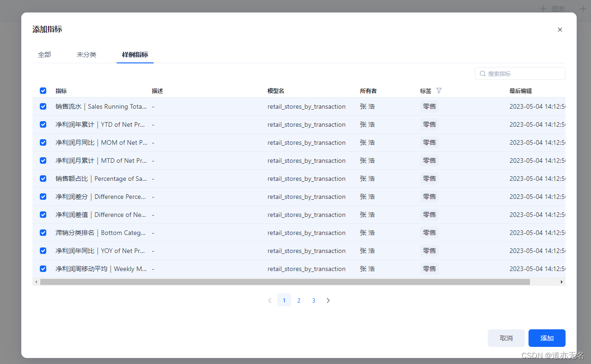The height and width of the screenshot is (364, 591).
Task: Uncheck the 滞销分类排名 | Bottom Category row
Action: point(43,233)
